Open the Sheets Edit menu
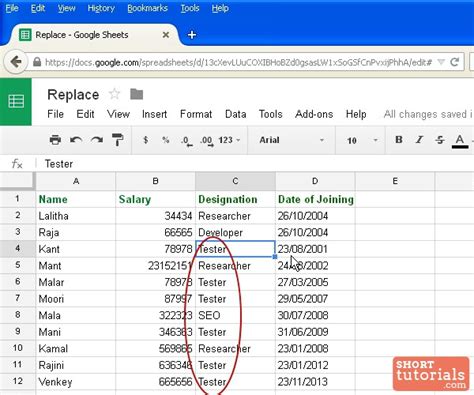Viewport: 474px width, 395px height. click(85, 114)
